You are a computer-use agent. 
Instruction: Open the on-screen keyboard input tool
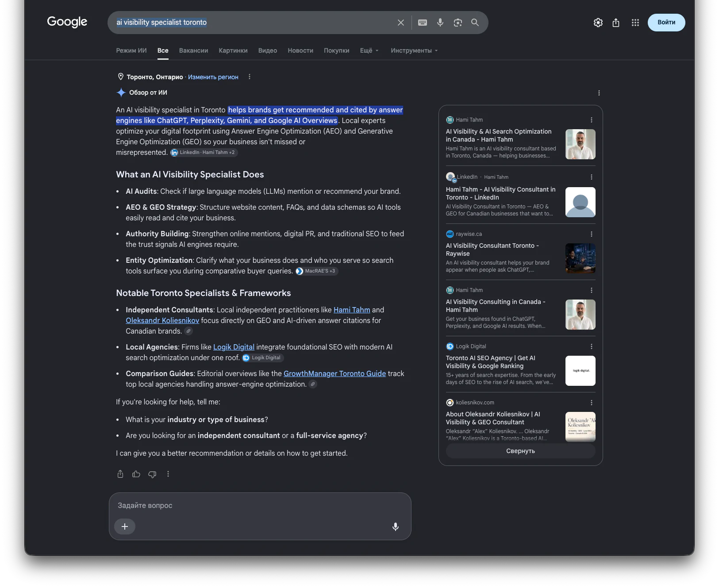coord(423,23)
